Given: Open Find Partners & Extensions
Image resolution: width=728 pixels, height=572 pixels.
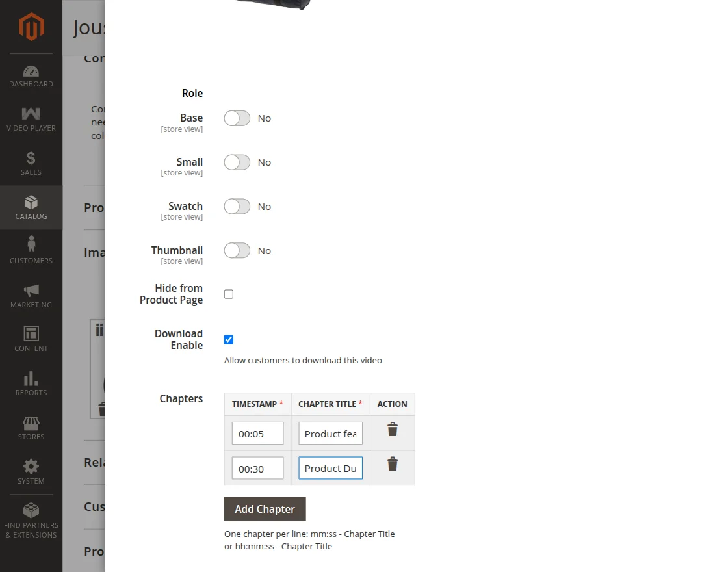Looking at the screenshot, I should [x=31, y=521].
